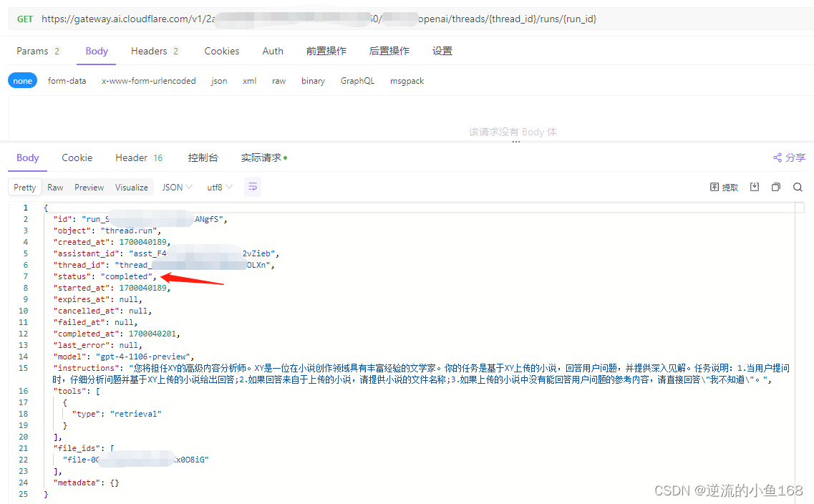Select the none body type
Viewport: 814px width, 504px height.
(x=22, y=80)
